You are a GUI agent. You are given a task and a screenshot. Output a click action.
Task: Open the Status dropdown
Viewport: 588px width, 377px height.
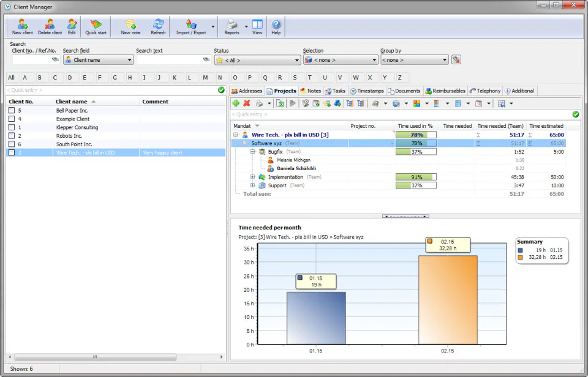point(258,60)
